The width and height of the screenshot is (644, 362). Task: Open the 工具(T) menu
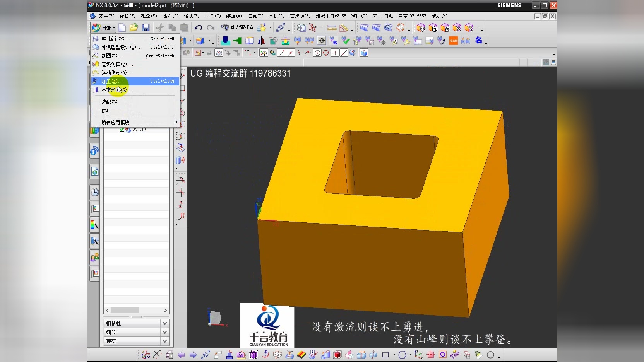tap(212, 16)
